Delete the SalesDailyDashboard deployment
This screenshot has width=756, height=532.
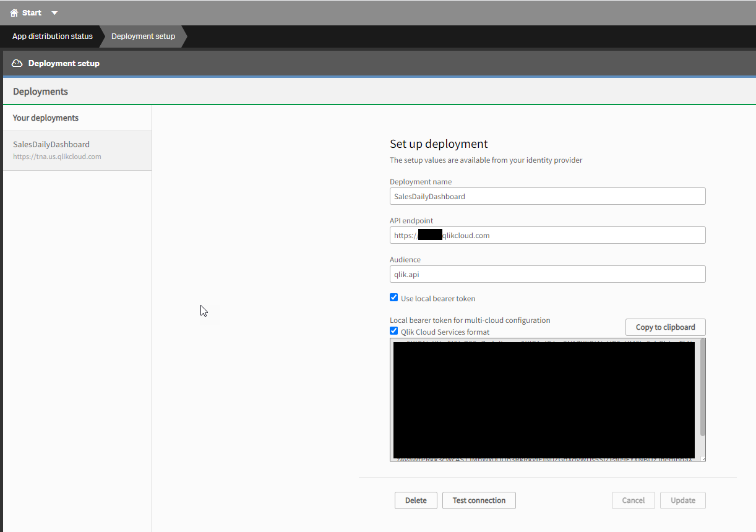click(415, 500)
